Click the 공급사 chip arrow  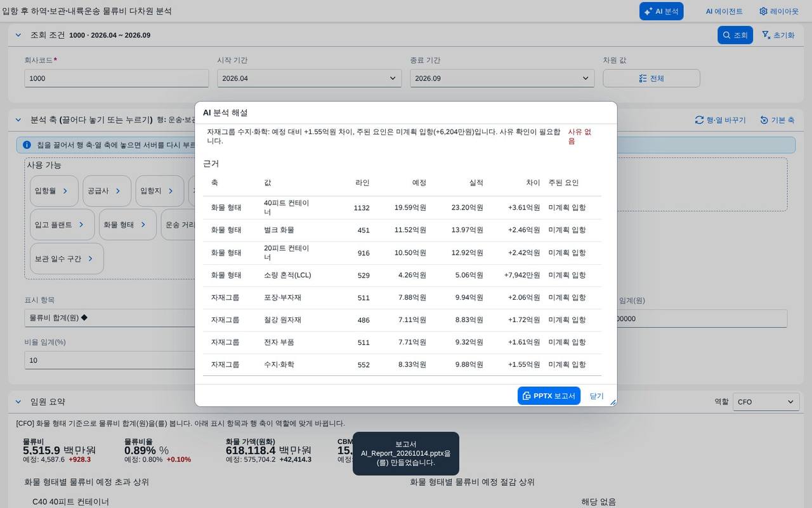(119, 190)
